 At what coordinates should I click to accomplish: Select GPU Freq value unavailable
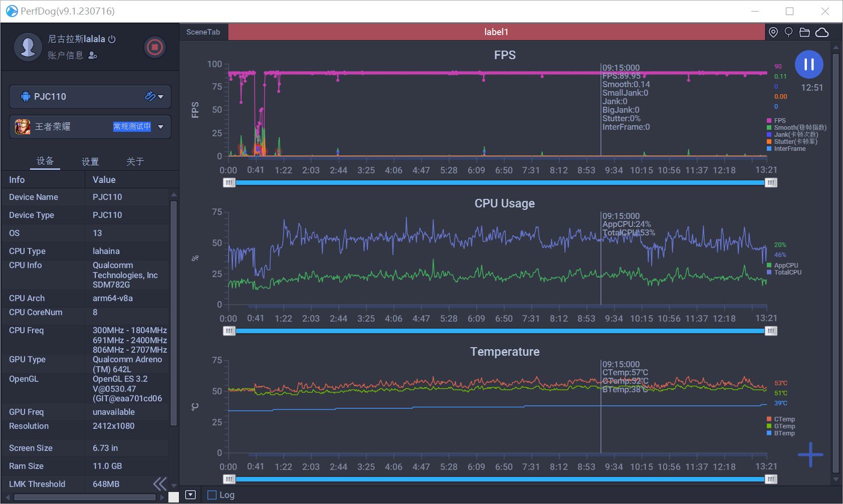coord(114,412)
